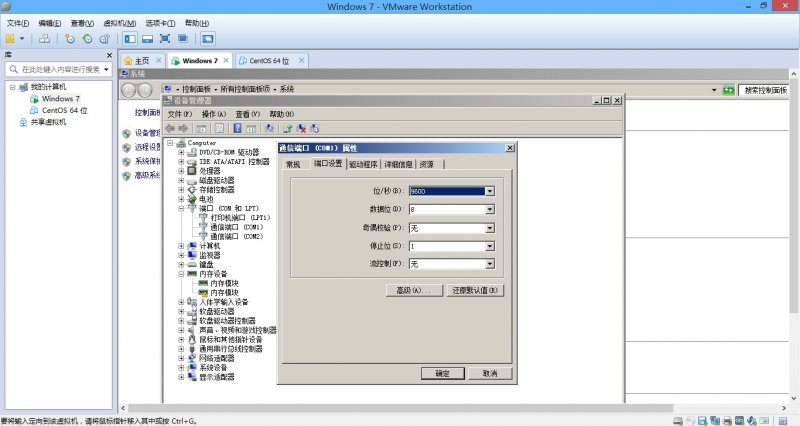Screen dimensions: 800x426
Task: Open the 流控制 flow control dropdown
Action: tap(490, 264)
